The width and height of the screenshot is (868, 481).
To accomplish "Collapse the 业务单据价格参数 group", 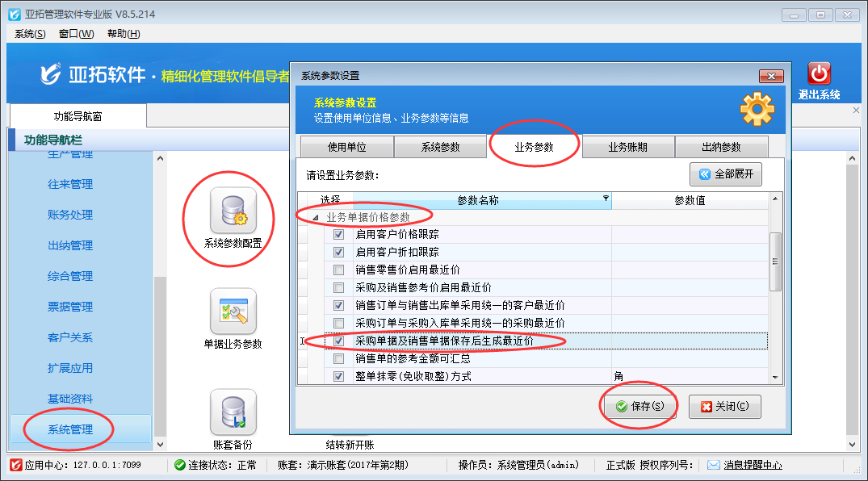I will click(x=316, y=217).
